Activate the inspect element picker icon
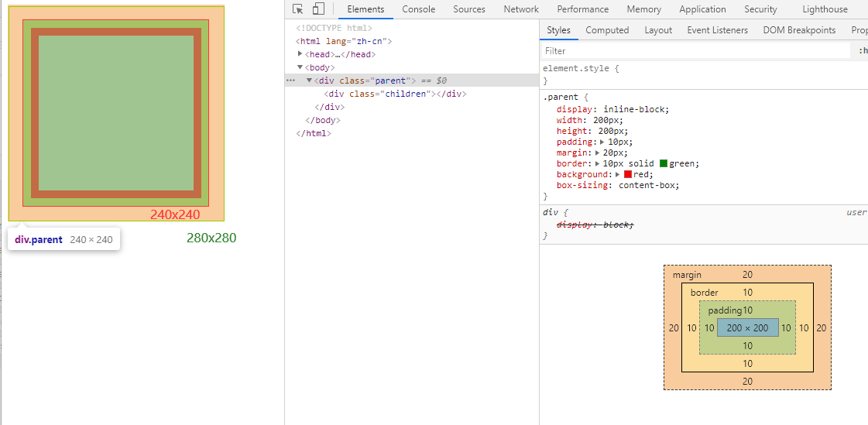Image resolution: width=868 pixels, height=425 pixels. [x=298, y=9]
